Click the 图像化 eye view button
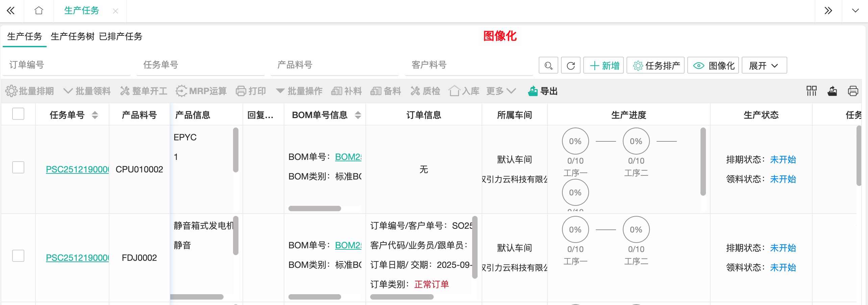This screenshot has width=868, height=305. click(x=713, y=65)
